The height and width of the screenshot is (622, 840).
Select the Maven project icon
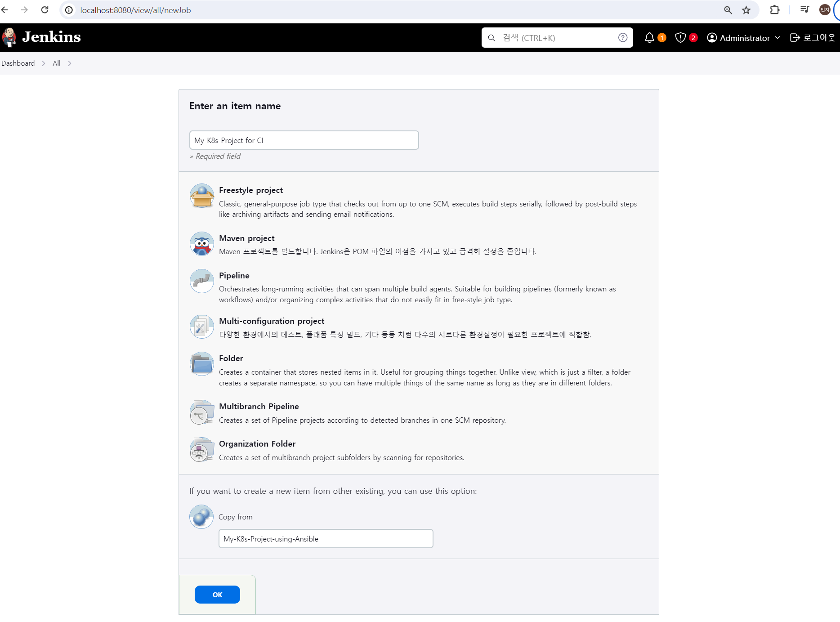point(202,244)
